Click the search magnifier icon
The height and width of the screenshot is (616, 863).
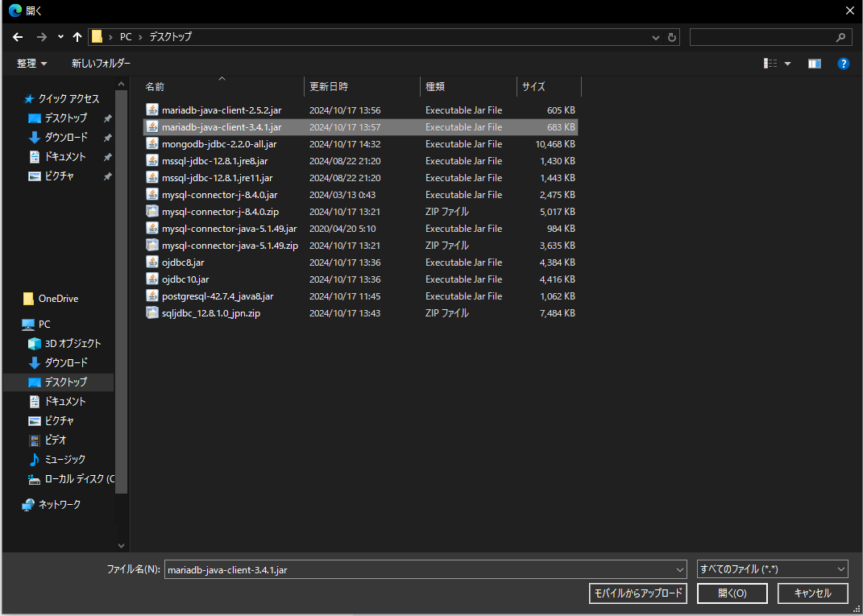(x=840, y=37)
